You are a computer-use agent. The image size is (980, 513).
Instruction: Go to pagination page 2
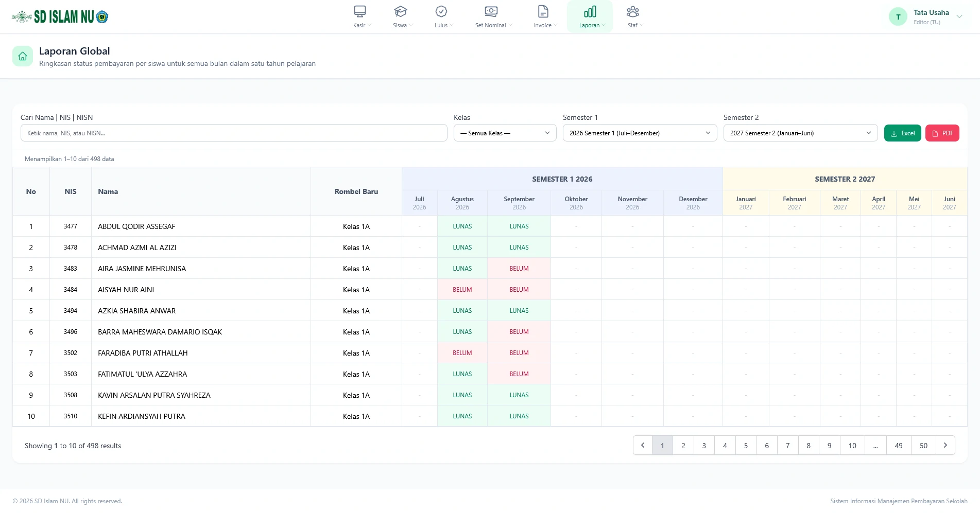[x=683, y=446]
